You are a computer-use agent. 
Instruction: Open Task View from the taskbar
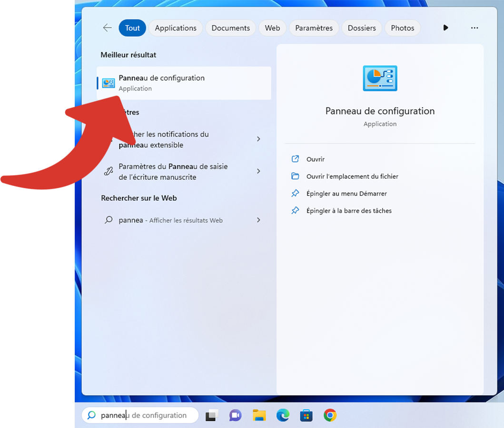212,415
